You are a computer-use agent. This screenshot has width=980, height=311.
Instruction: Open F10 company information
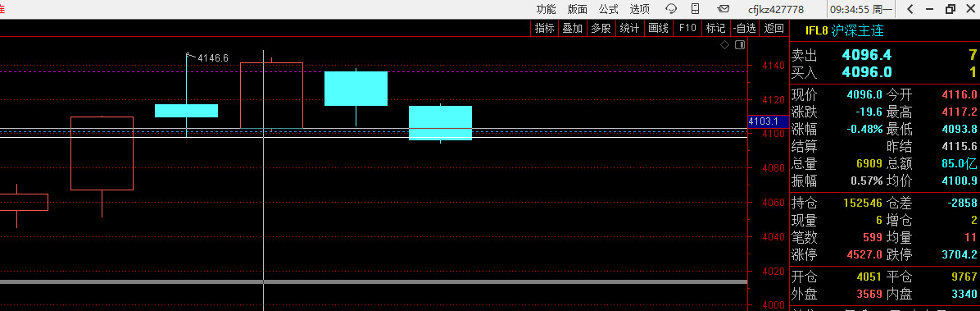point(687,28)
